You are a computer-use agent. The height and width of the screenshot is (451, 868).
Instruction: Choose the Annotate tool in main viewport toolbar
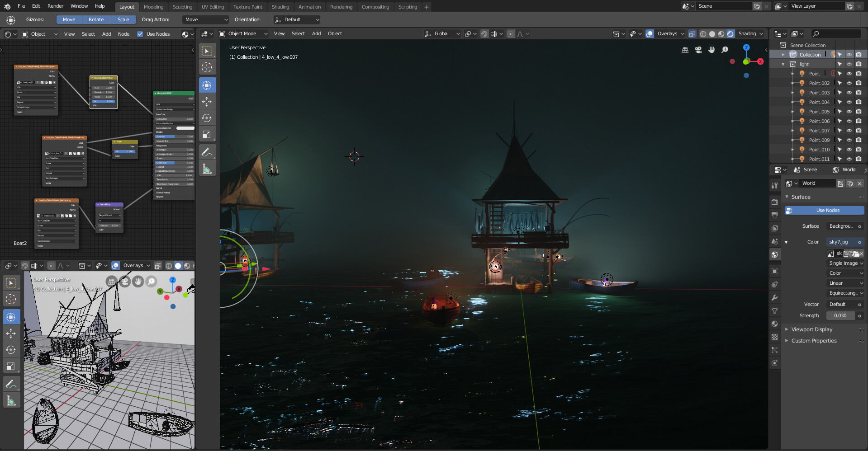click(x=207, y=152)
